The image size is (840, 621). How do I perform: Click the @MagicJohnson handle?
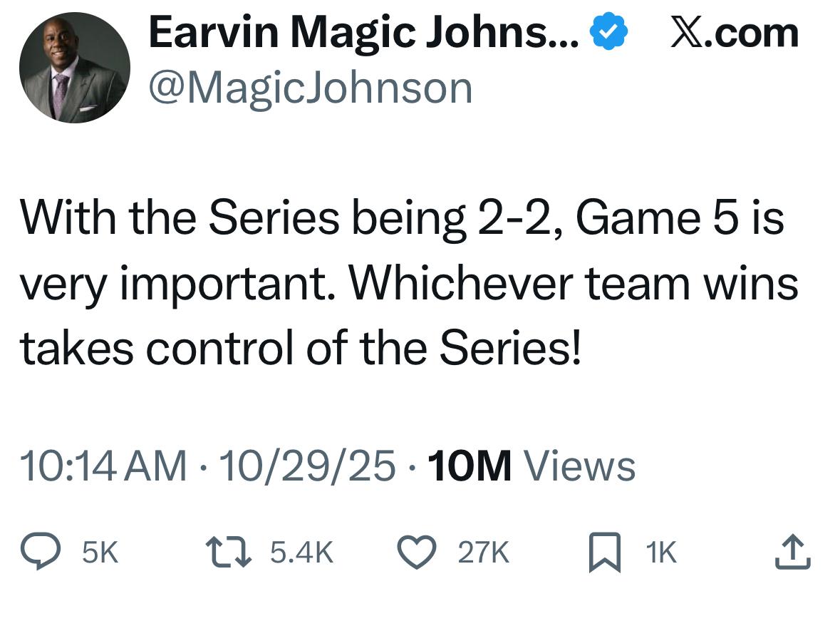point(310,88)
